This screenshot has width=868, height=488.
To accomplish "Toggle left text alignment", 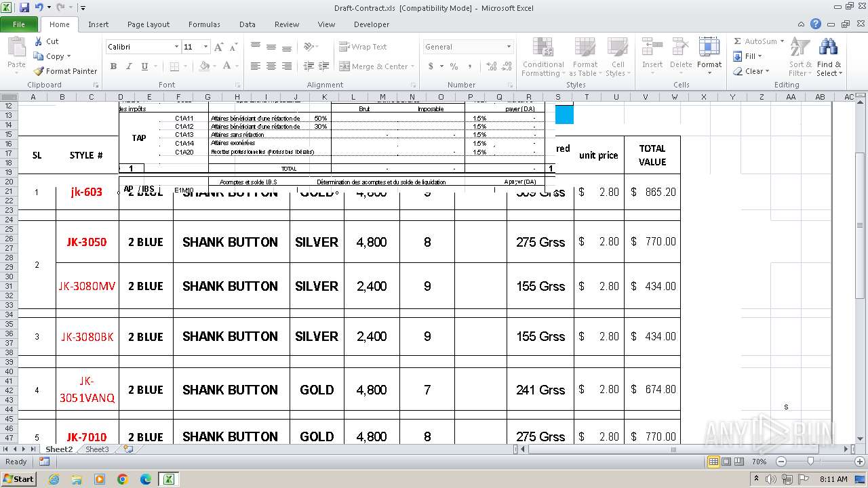I will (256, 66).
